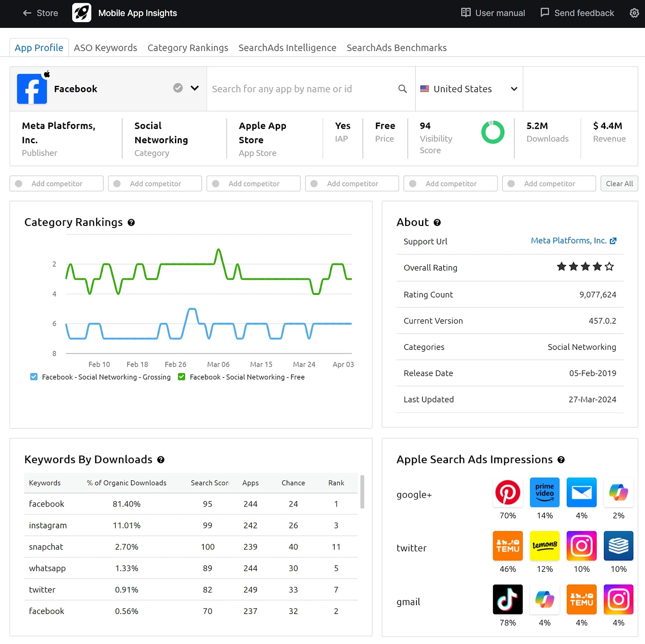645x644 pixels.
Task: Click the Mobile App Insights rocket logo
Action: pos(81,13)
